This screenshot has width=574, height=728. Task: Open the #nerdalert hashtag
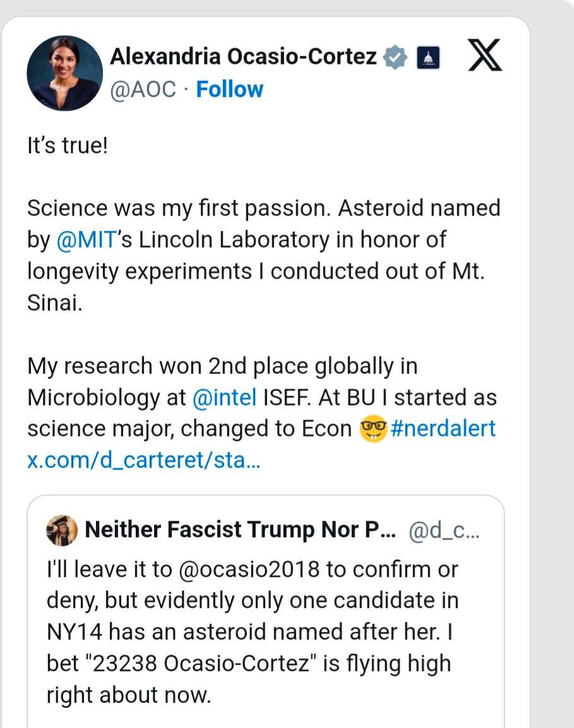(x=443, y=428)
